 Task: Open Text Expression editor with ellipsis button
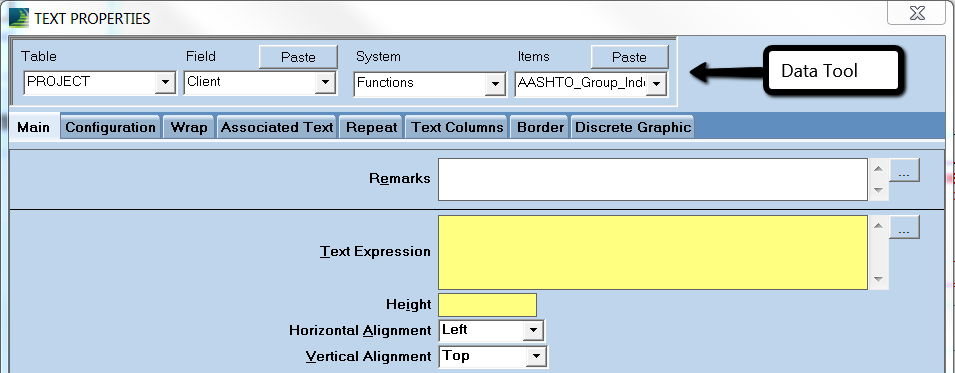click(x=904, y=227)
